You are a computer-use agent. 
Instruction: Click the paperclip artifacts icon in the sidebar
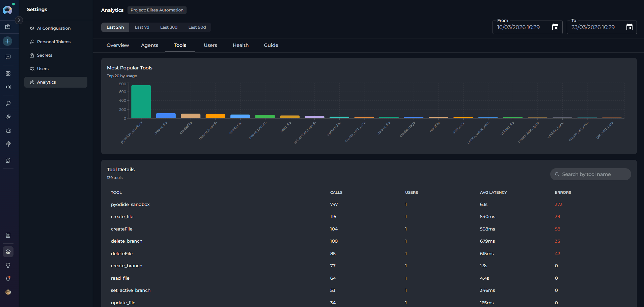tap(8, 144)
